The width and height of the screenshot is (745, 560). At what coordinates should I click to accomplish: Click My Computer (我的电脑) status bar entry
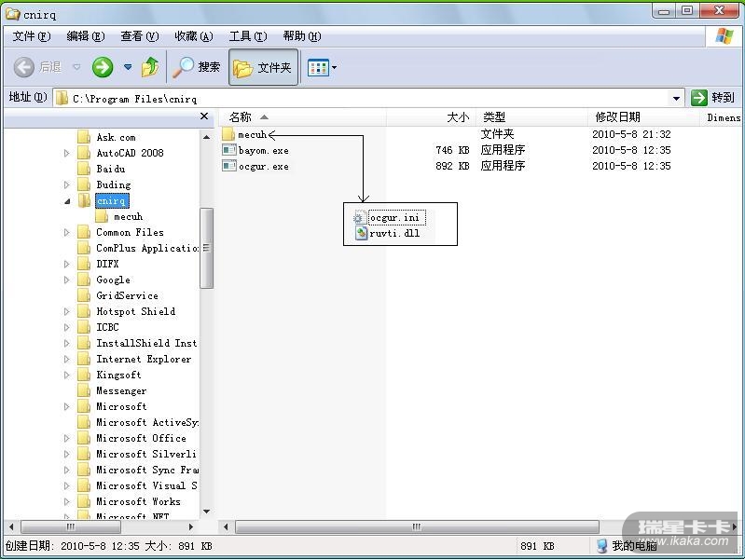(x=628, y=546)
